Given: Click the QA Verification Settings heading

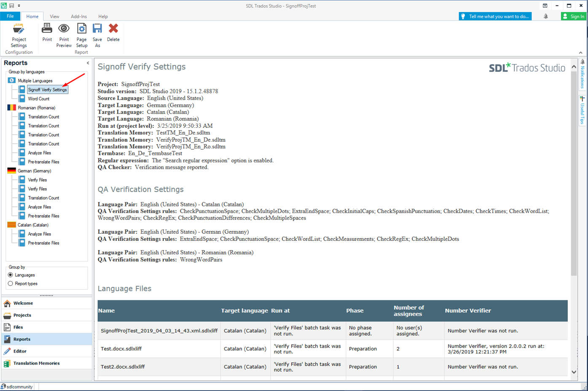Looking at the screenshot, I should click(x=141, y=189).
